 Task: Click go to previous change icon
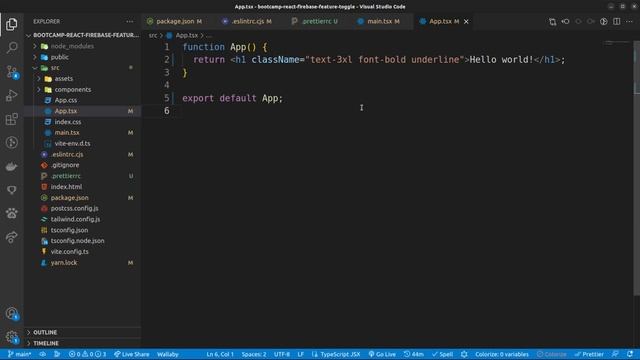[x=565, y=22]
